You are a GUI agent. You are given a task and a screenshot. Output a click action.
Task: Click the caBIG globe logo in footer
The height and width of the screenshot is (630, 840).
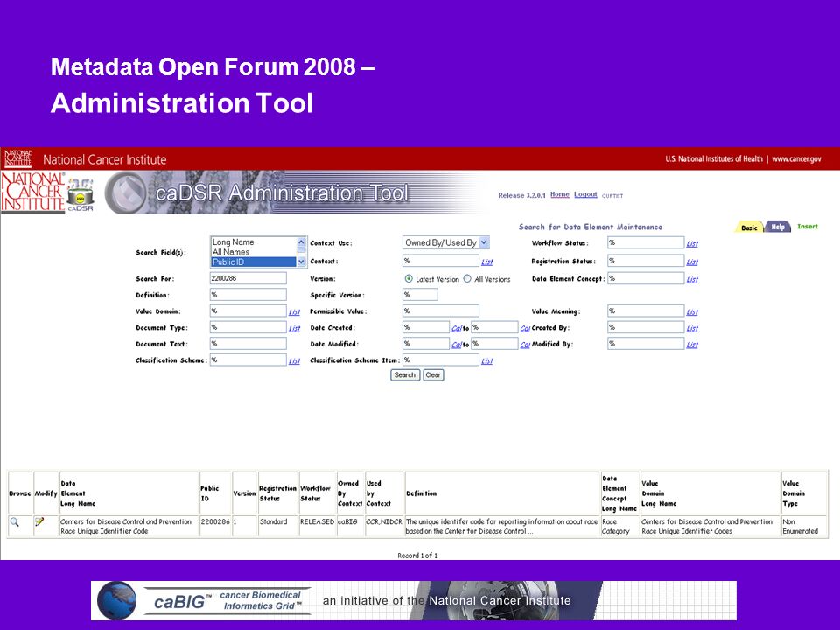coord(116,600)
